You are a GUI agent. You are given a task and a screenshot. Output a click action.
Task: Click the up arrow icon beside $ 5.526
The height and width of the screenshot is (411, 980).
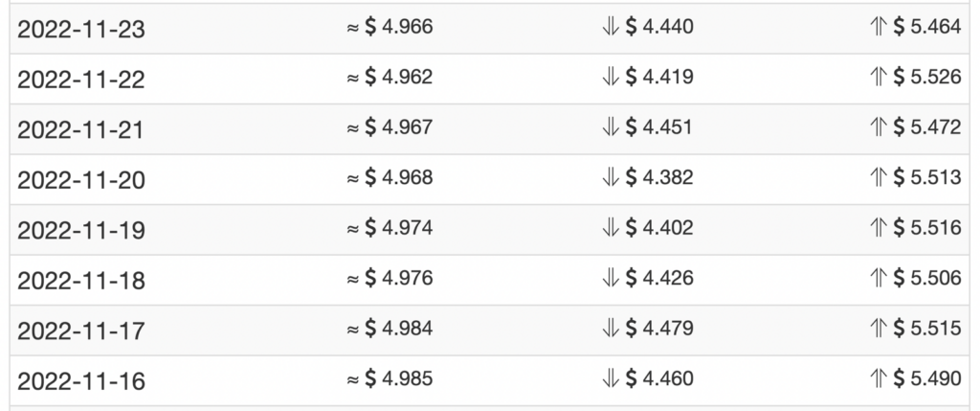pos(879,77)
